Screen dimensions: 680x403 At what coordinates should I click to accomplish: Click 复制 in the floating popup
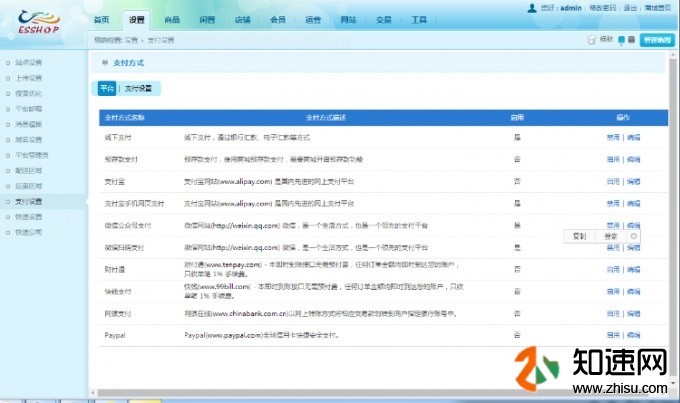click(x=579, y=236)
